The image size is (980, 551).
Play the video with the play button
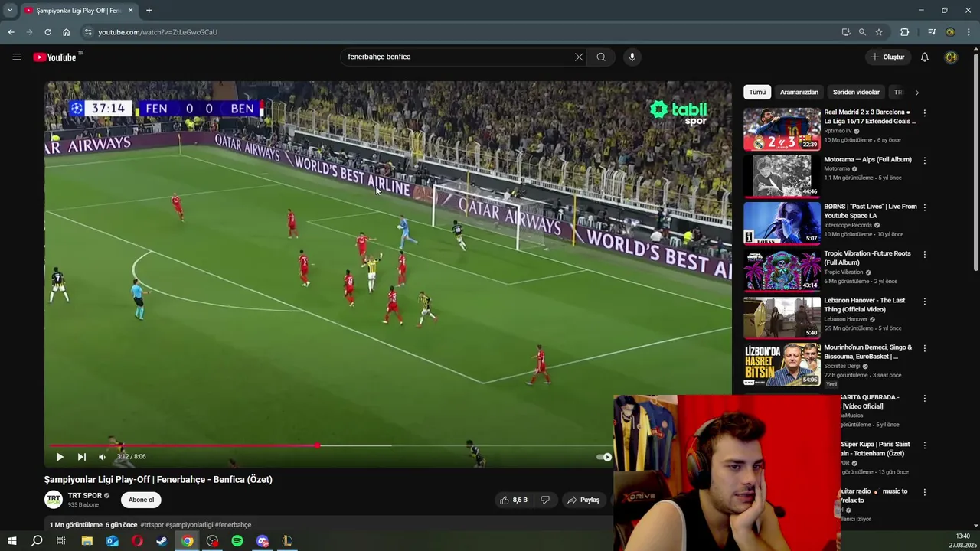[60, 457]
